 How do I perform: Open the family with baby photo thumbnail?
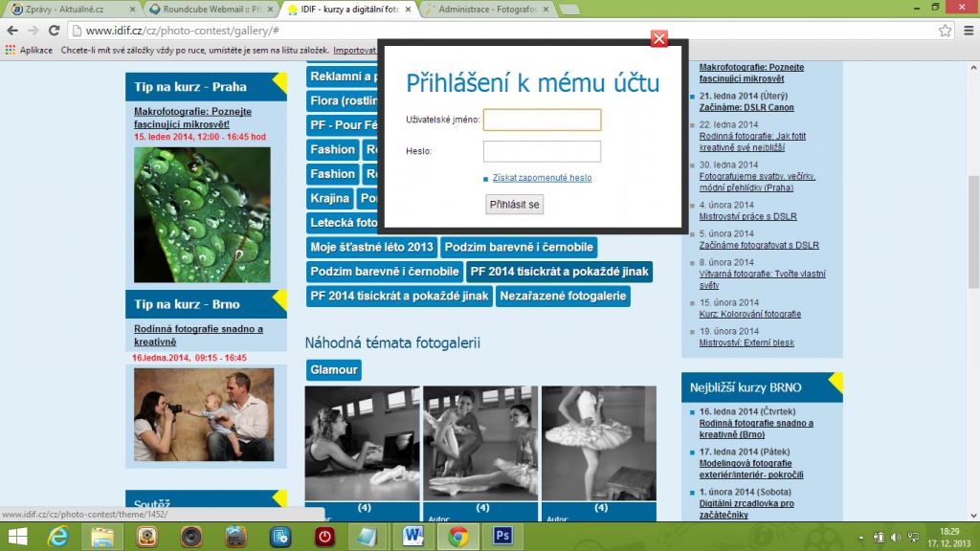[204, 415]
